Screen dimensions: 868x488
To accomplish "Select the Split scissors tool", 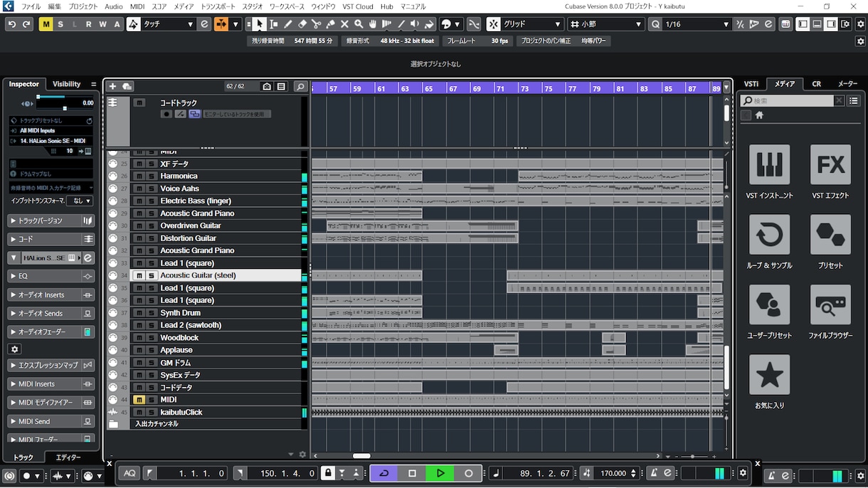I will (x=317, y=24).
